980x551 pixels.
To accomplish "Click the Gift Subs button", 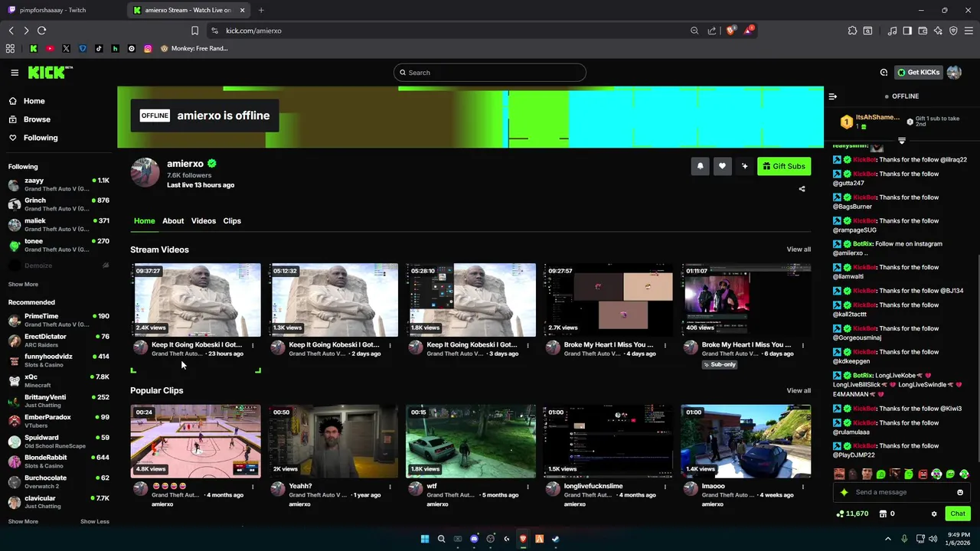I will [784, 166].
